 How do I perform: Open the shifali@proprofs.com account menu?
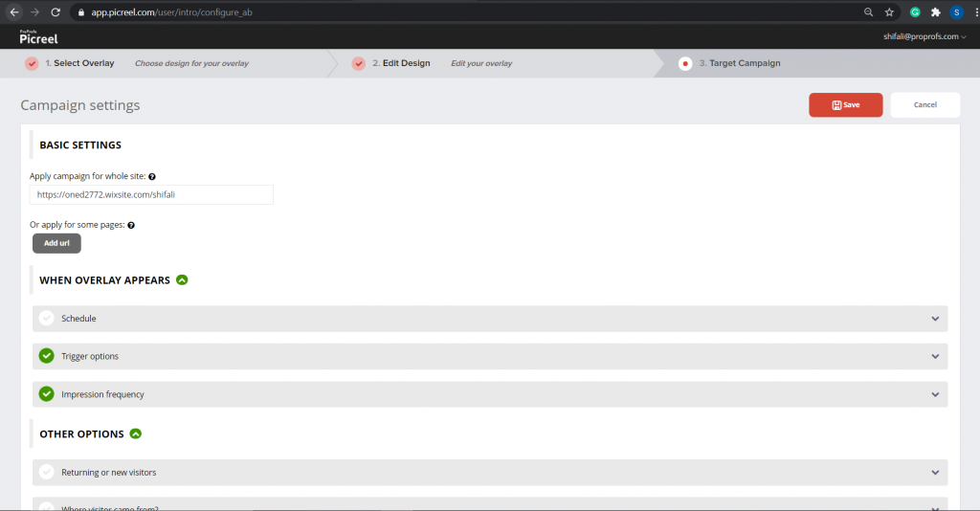point(924,37)
